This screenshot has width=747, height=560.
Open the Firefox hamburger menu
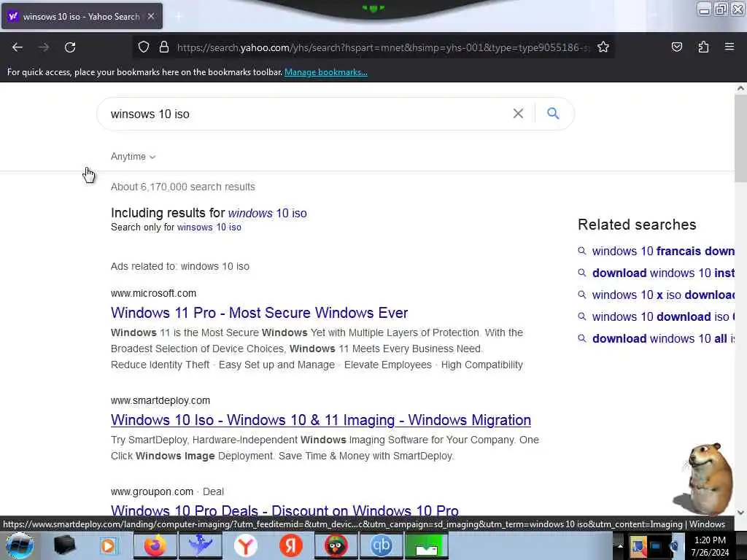coord(729,47)
